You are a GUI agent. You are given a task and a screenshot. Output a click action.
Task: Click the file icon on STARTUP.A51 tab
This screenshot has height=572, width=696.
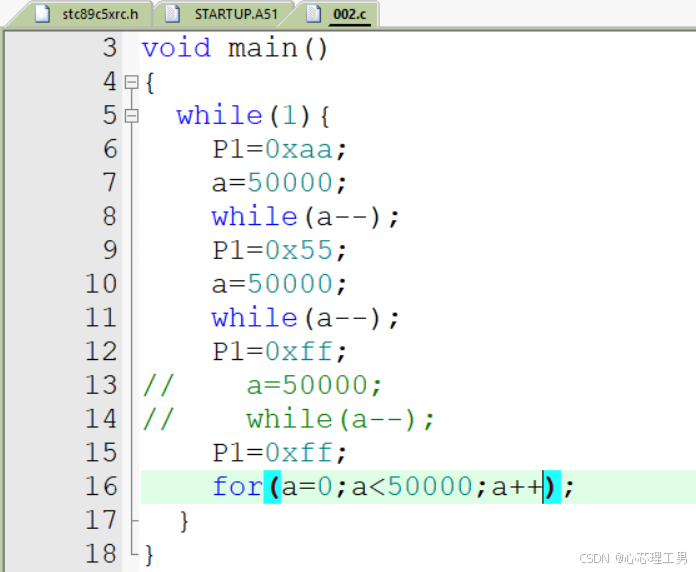coord(172,14)
